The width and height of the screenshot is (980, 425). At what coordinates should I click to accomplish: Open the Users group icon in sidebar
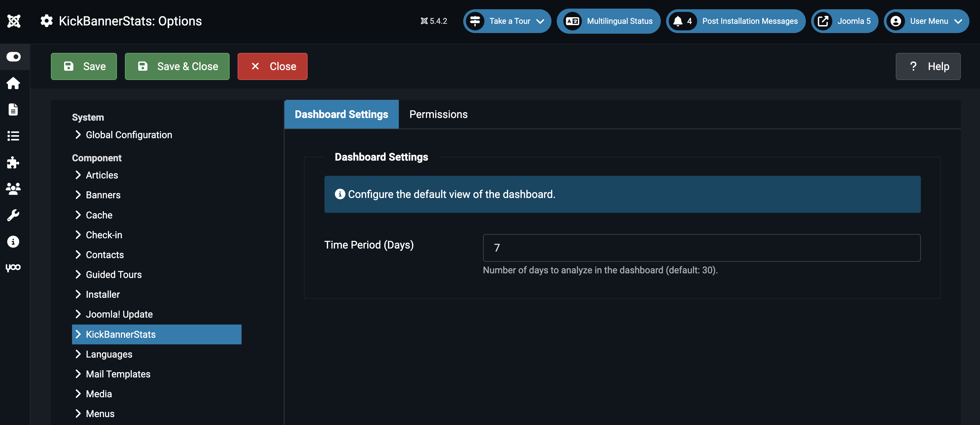point(13,189)
